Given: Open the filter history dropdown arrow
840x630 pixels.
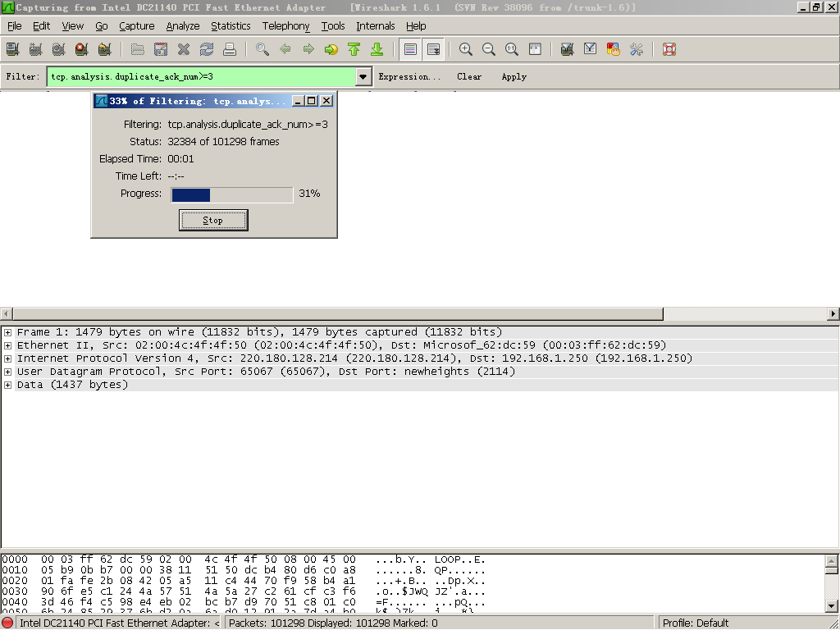Looking at the screenshot, I should 363,76.
